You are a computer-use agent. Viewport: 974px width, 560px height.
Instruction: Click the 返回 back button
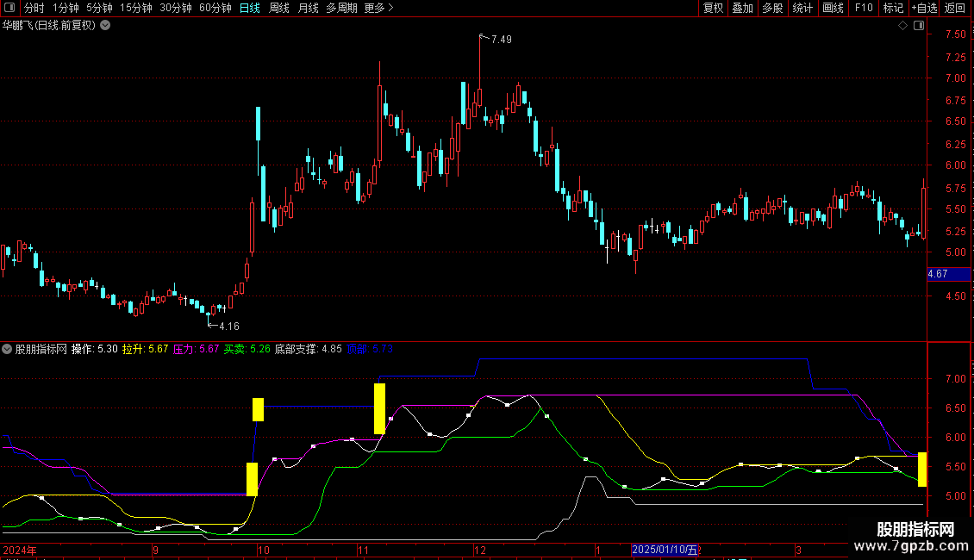[x=955, y=8]
